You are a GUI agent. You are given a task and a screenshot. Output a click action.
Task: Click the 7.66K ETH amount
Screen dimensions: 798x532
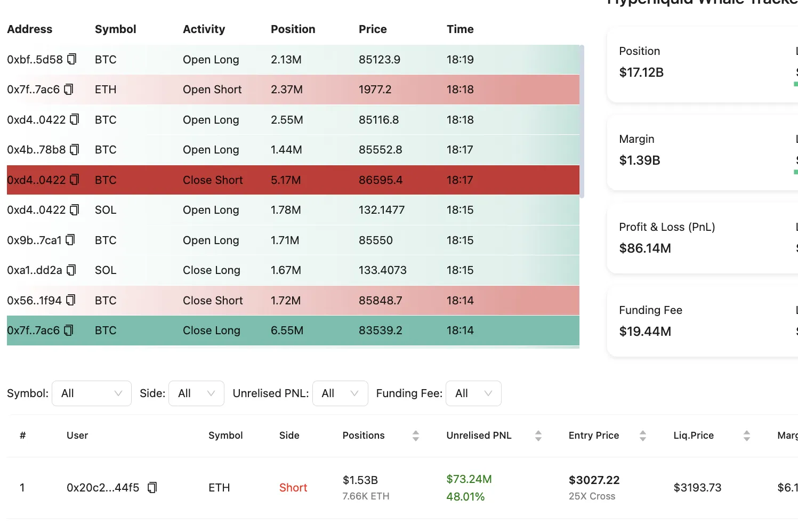pyautogui.click(x=366, y=496)
